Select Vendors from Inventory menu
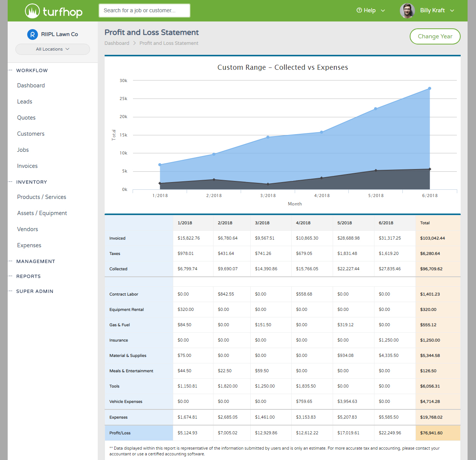This screenshot has width=476, height=460. 28,229
